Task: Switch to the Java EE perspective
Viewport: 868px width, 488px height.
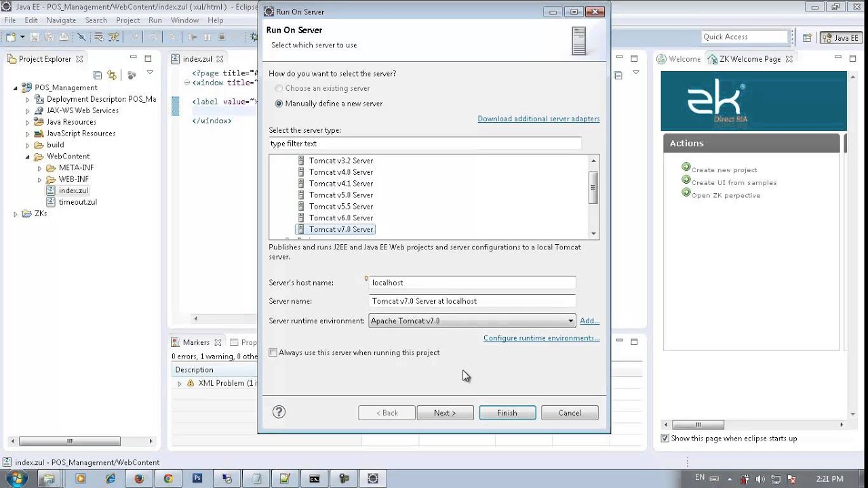Action: click(840, 38)
